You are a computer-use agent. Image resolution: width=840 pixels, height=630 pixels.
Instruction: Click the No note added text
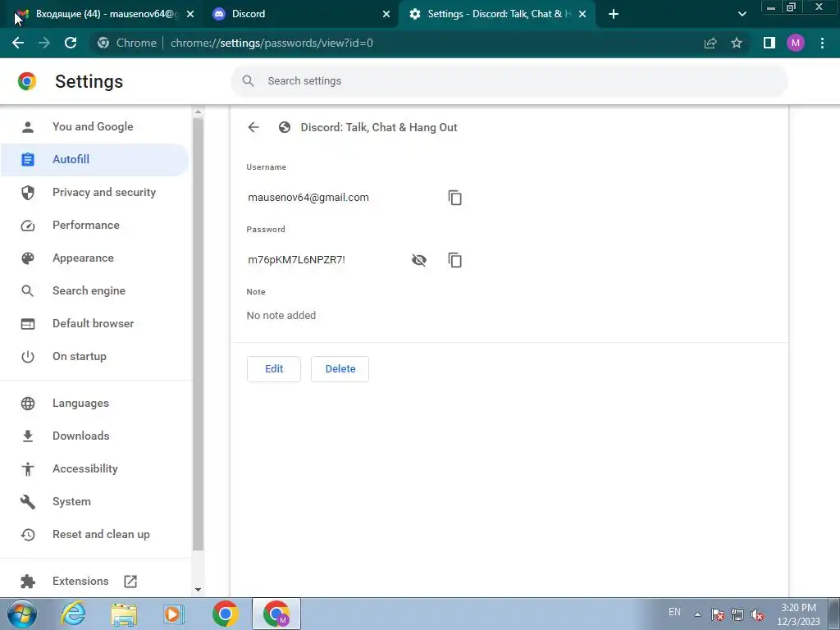coord(281,316)
